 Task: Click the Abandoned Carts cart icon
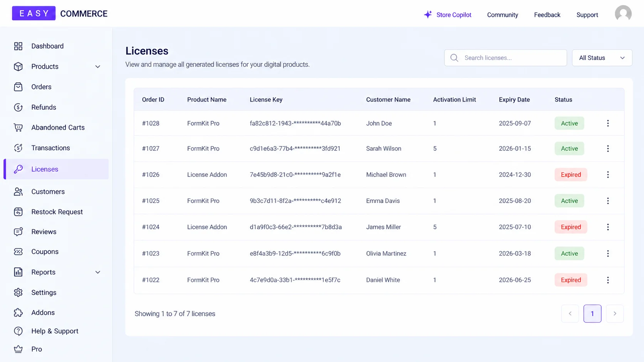(18, 127)
